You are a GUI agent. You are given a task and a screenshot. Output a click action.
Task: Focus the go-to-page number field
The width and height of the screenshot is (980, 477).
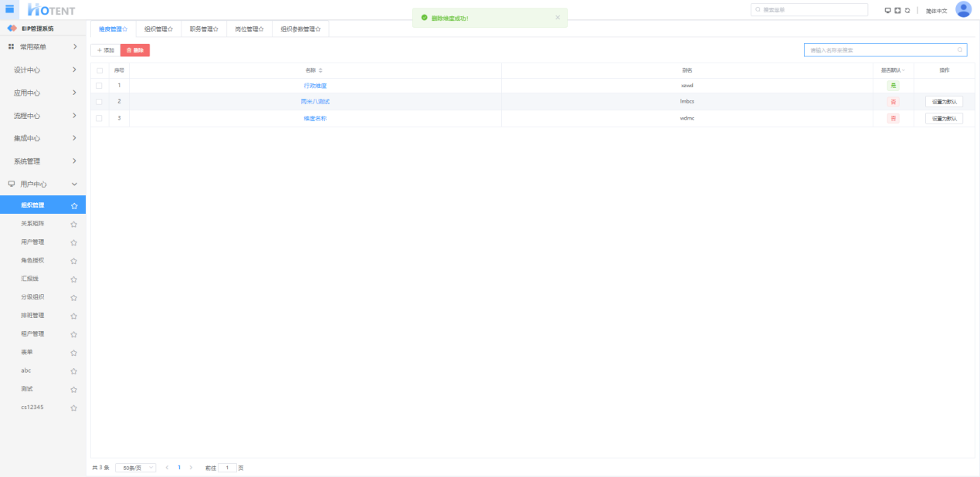[227, 468]
